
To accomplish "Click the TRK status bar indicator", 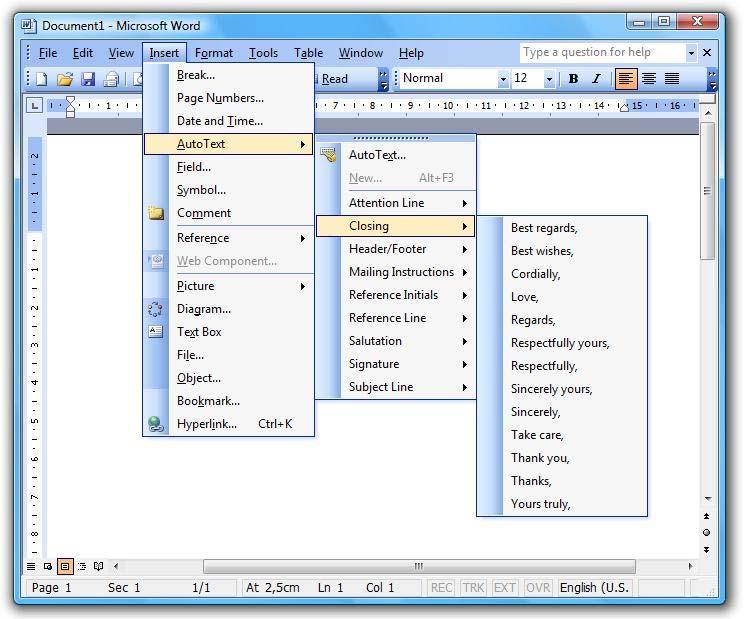I will pyautogui.click(x=473, y=588).
